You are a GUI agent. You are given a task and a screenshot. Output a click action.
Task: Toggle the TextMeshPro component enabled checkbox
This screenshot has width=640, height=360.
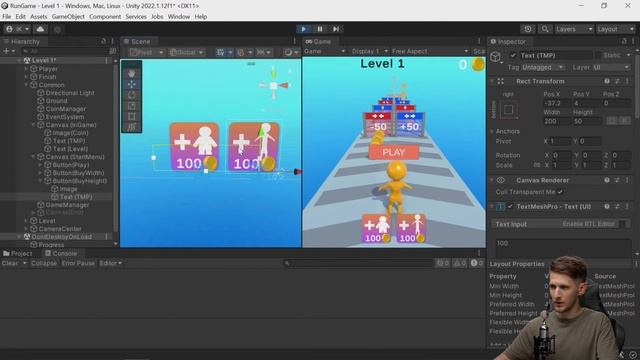click(x=510, y=207)
